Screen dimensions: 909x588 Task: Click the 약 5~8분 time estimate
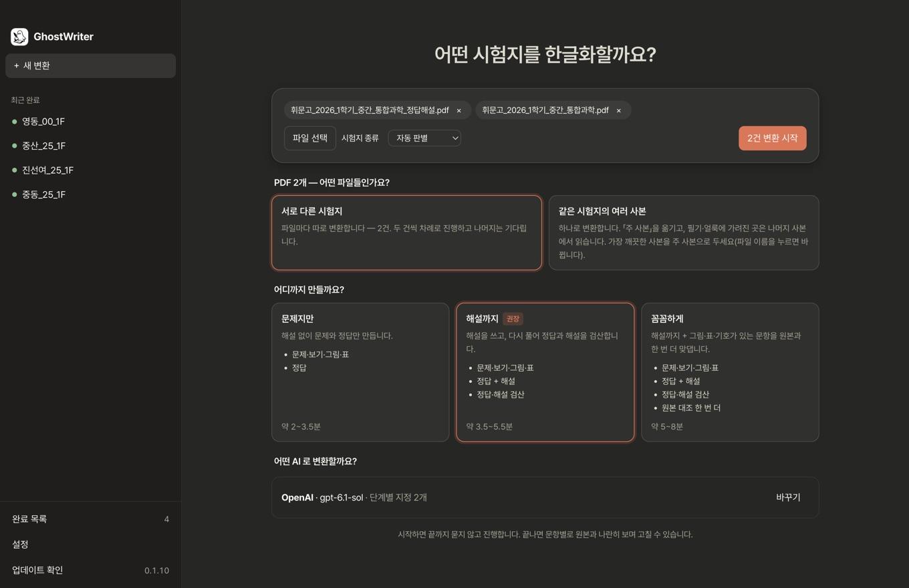667,426
